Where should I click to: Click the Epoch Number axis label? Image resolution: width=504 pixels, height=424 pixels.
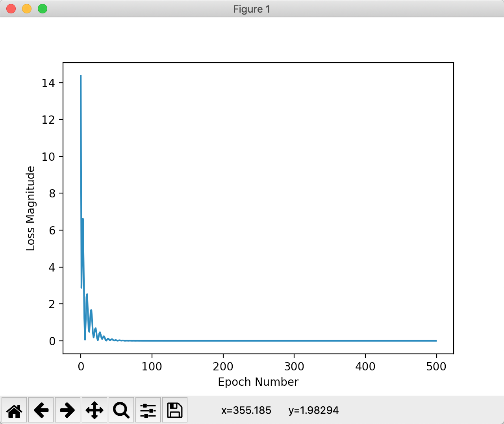coord(258,382)
